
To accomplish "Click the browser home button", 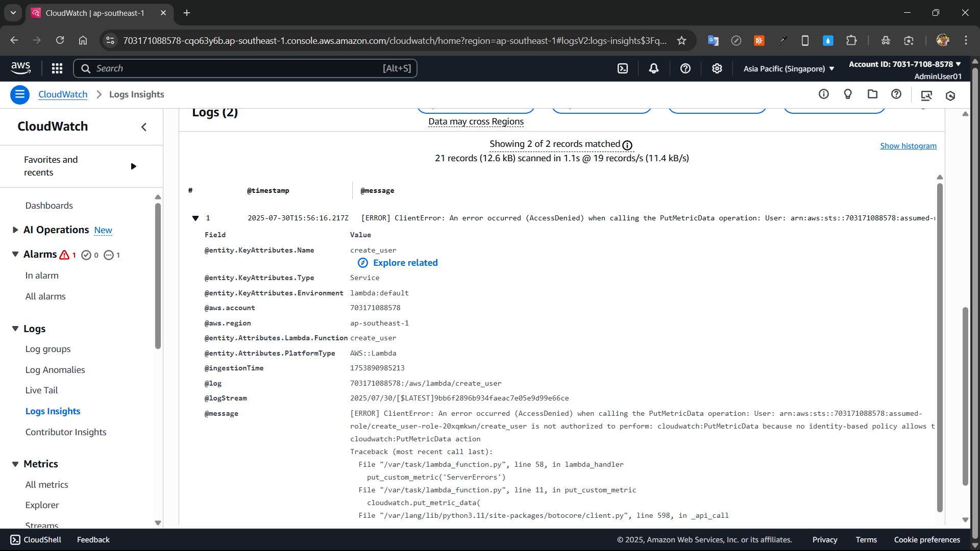I will pyautogui.click(x=83, y=40).
